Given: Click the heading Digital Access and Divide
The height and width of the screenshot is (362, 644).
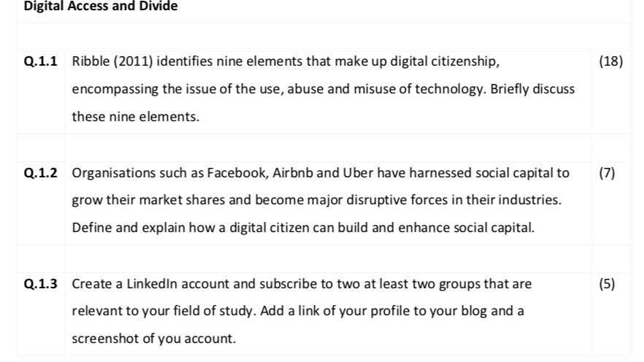Looking at the screenshot, I should click(x=101, y=6).
